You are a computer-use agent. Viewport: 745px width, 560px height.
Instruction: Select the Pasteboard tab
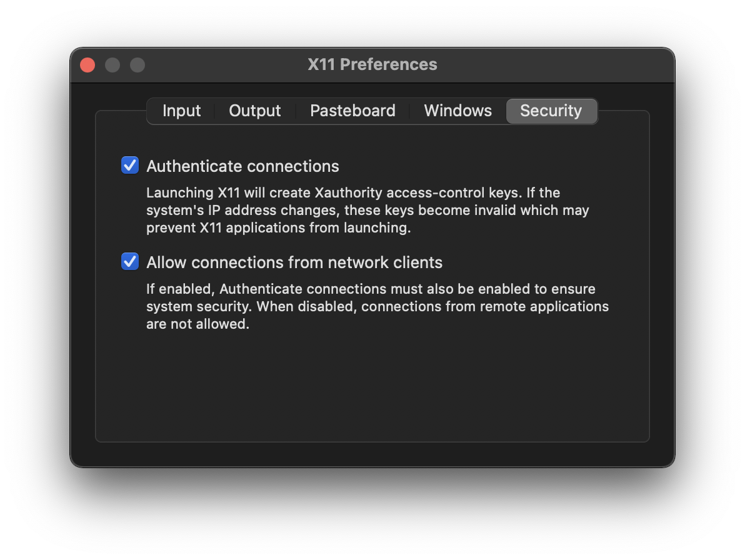tap(352, 111)
